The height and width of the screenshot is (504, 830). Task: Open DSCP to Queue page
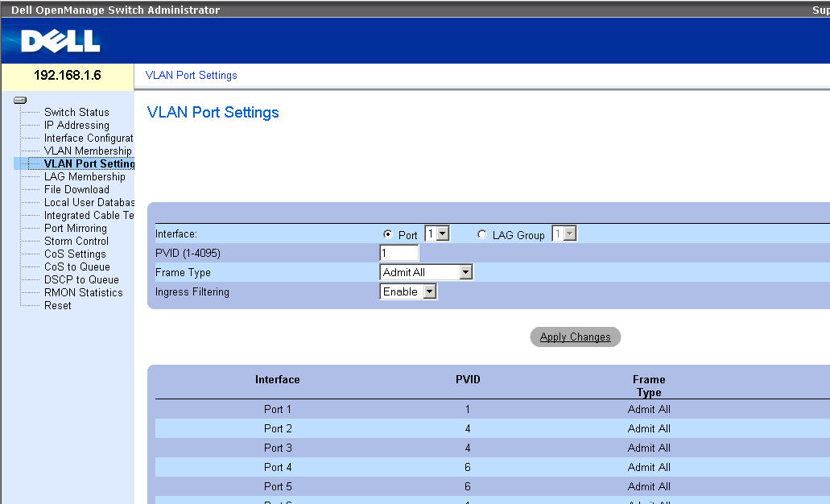pos(81,279)
